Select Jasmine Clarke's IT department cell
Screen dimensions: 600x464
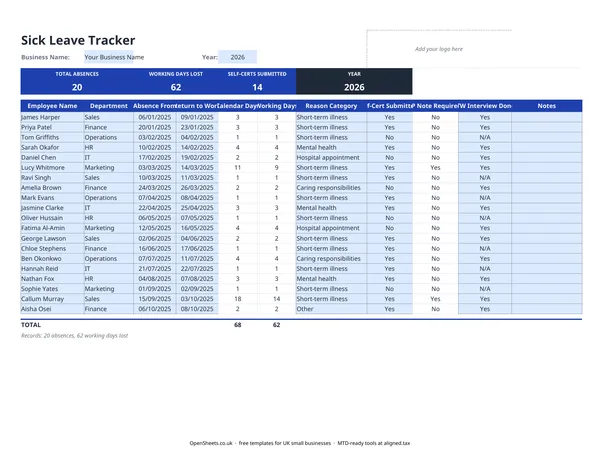[109, 208]
